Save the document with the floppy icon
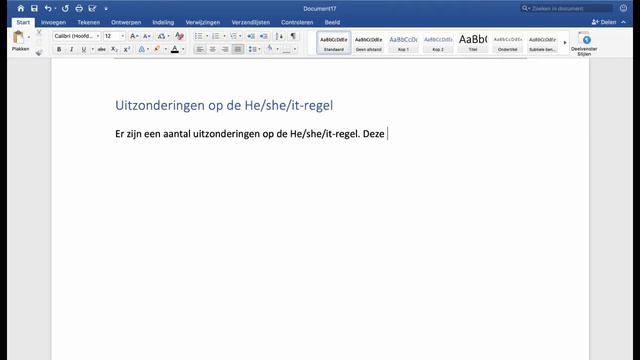Viewport: 640px width, 360px height. 34,8
